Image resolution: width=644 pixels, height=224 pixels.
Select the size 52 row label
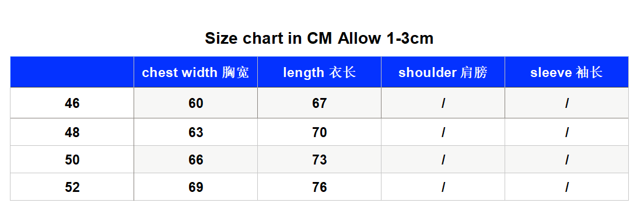point(72,187)
